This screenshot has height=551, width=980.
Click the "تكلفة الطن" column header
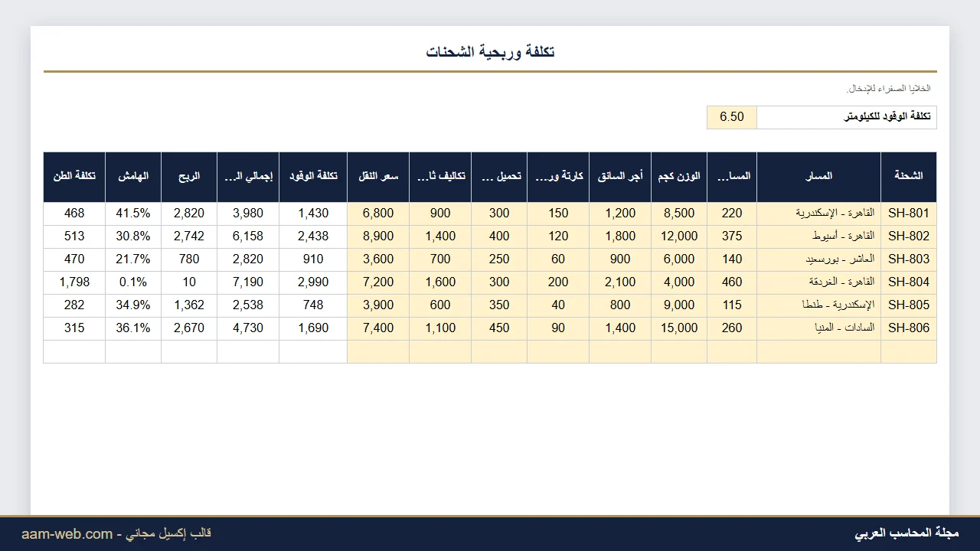74,177
